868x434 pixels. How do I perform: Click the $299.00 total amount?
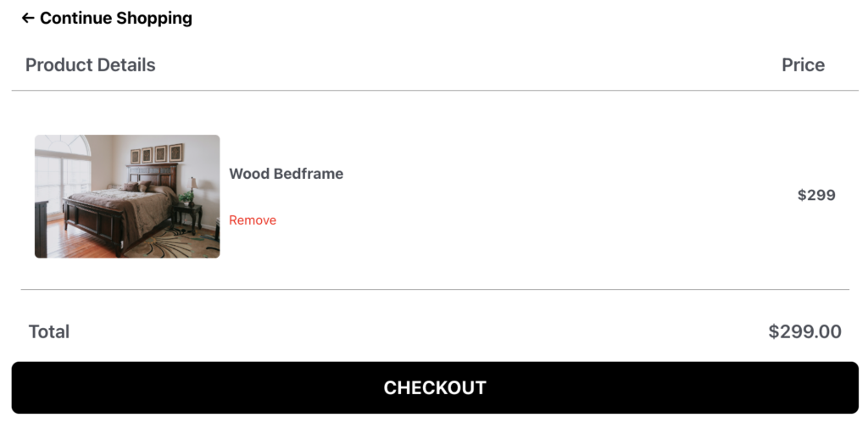click(x=804, y=331)
